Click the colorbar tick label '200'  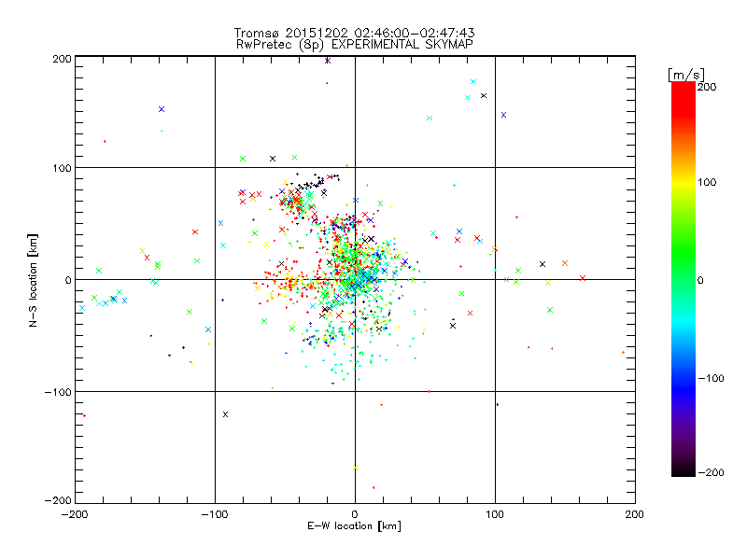[x=707, y=87]
